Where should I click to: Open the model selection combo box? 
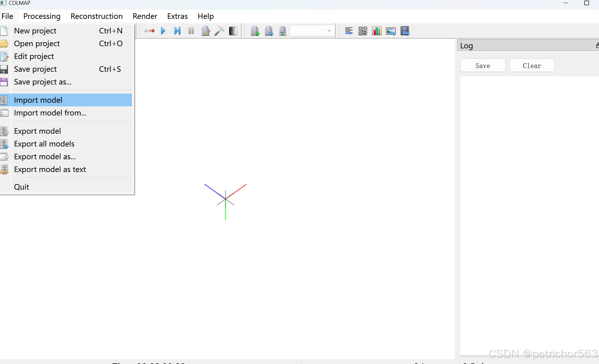coord(312,31)
